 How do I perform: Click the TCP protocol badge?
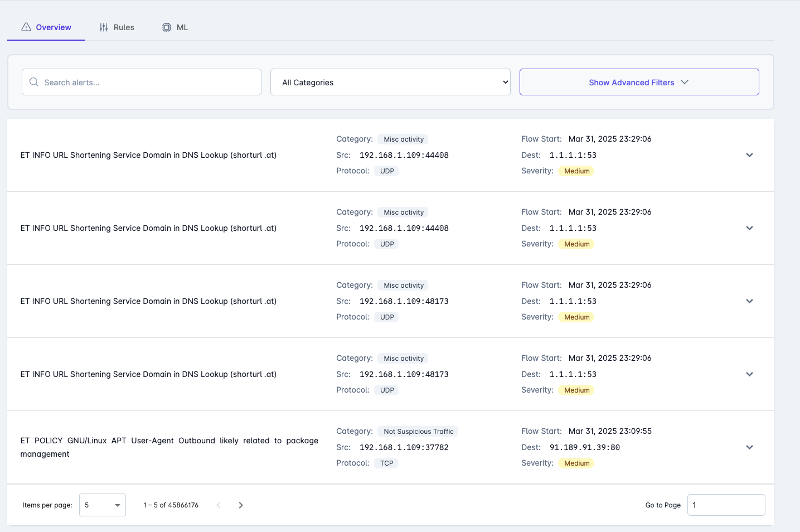coord(386,463)
